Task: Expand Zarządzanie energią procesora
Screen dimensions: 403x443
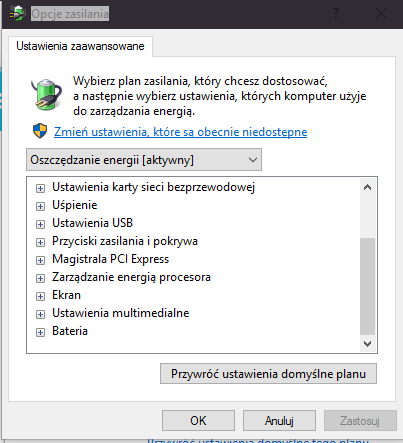Action: click(x=40, y=279)
